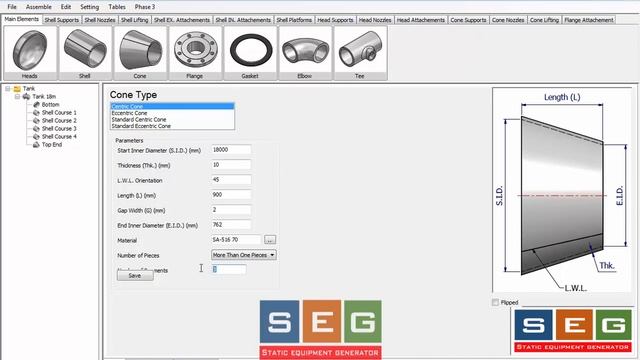Select Standard Eccentric Cone option
Screen dimensions: 640x360
(172, 126)
